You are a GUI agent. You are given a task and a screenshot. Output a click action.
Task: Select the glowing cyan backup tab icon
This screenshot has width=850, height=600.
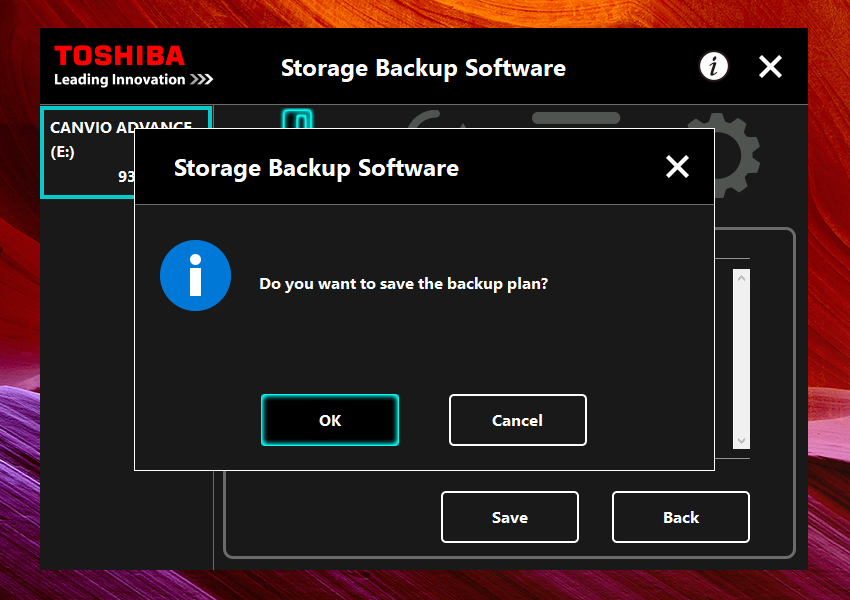pyautogui.click(x=297, y=119)
